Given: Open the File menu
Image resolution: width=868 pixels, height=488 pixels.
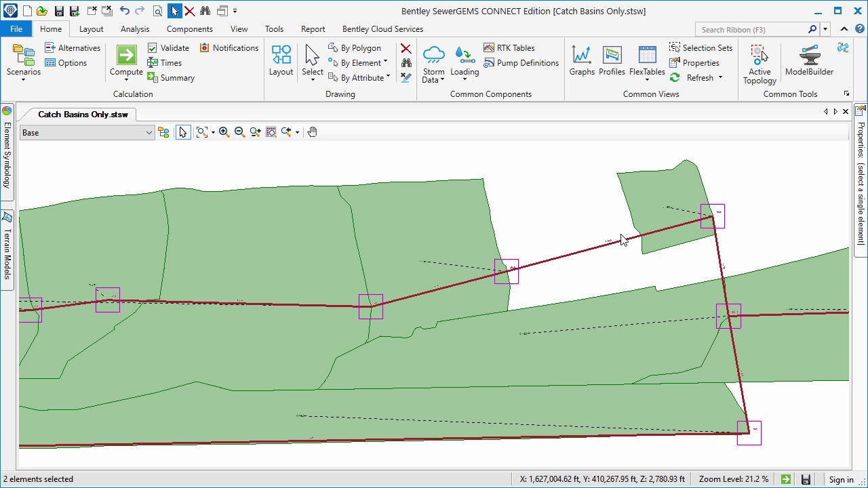Looking at the screenshot, I should (16, 29).
